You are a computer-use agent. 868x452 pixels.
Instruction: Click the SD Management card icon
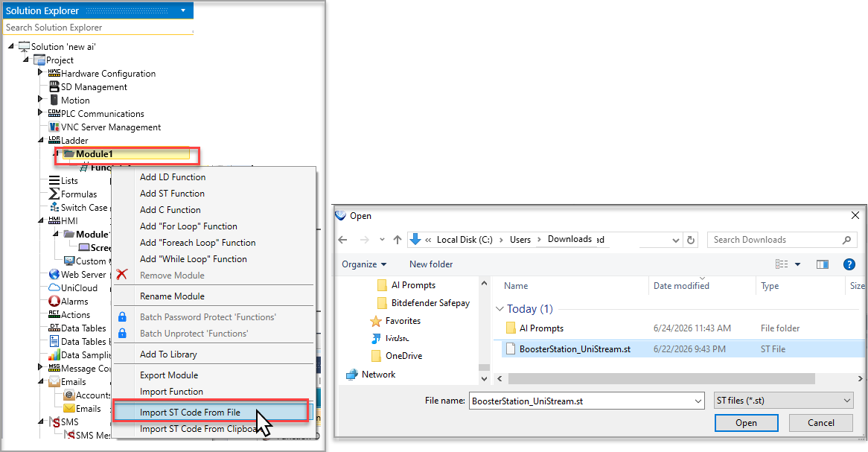tap(54, 86)
